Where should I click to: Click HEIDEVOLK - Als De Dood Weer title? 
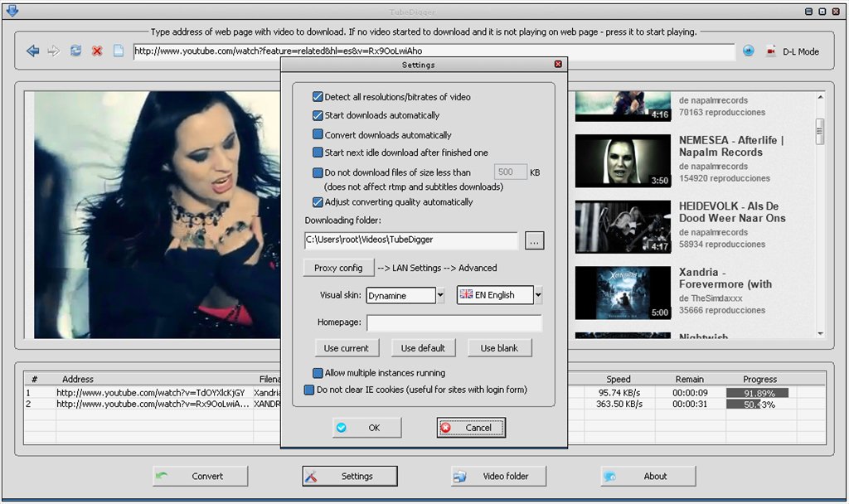click(x=732, y=212)
